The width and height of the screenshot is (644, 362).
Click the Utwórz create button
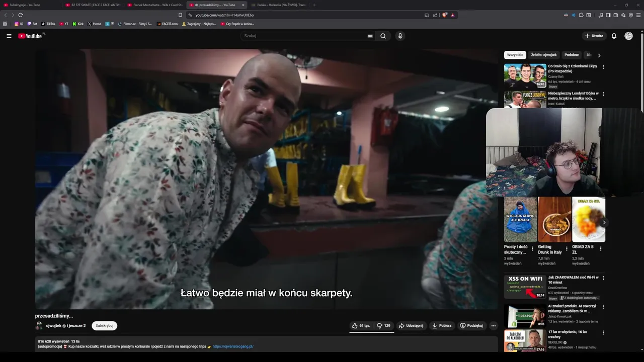[x=594, y=36]
